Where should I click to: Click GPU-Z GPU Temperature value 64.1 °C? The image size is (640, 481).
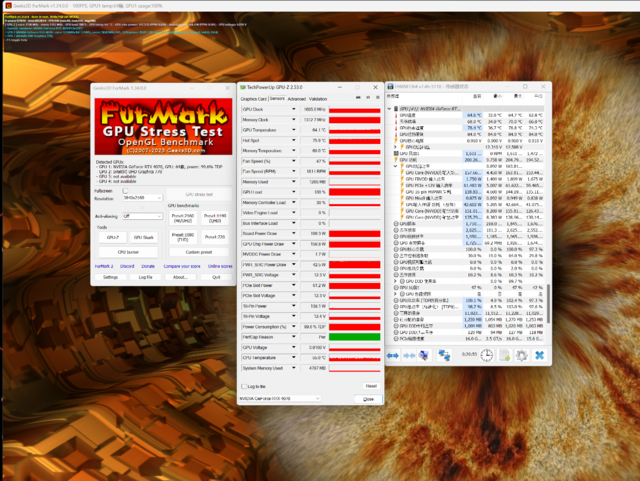313,130
